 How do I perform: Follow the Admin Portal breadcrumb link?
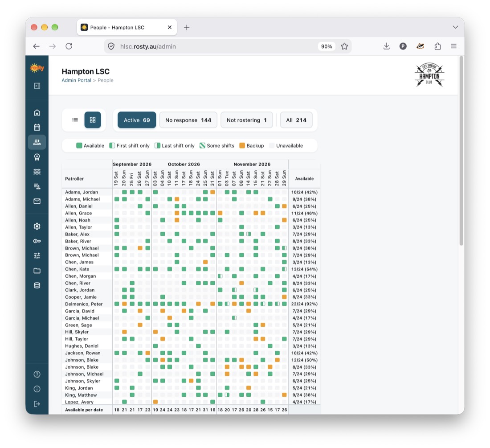click(76, 80)
